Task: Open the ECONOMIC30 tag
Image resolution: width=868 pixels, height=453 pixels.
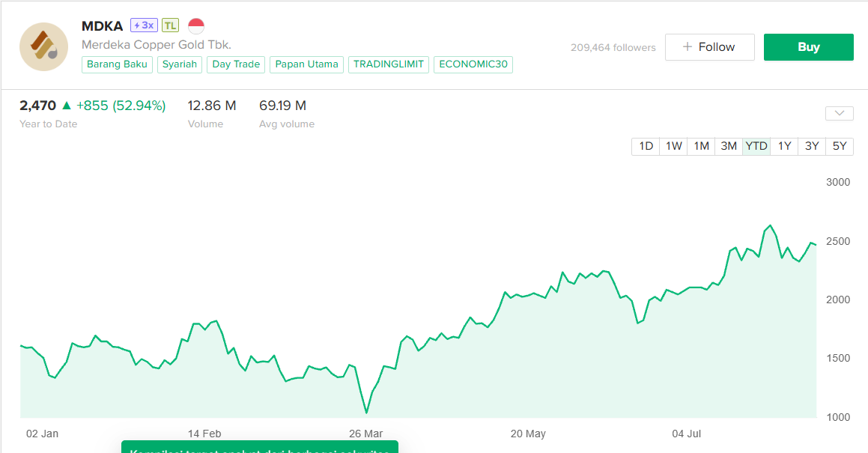Action: [473, 64]
